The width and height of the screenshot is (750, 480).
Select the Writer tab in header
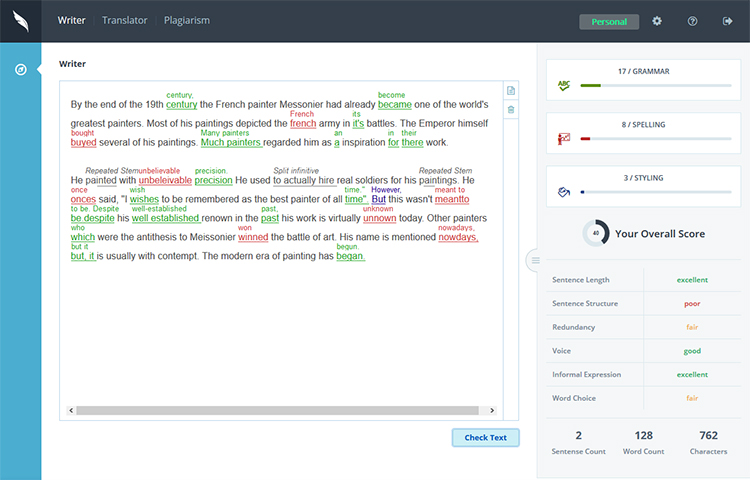(x=71, y=20)
